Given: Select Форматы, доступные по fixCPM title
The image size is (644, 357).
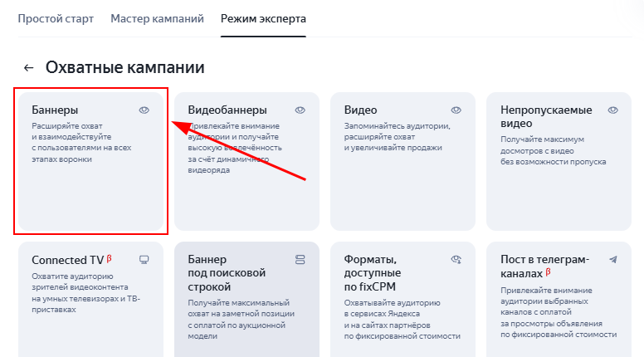Looking at the screenshot, I should [374, 272].
